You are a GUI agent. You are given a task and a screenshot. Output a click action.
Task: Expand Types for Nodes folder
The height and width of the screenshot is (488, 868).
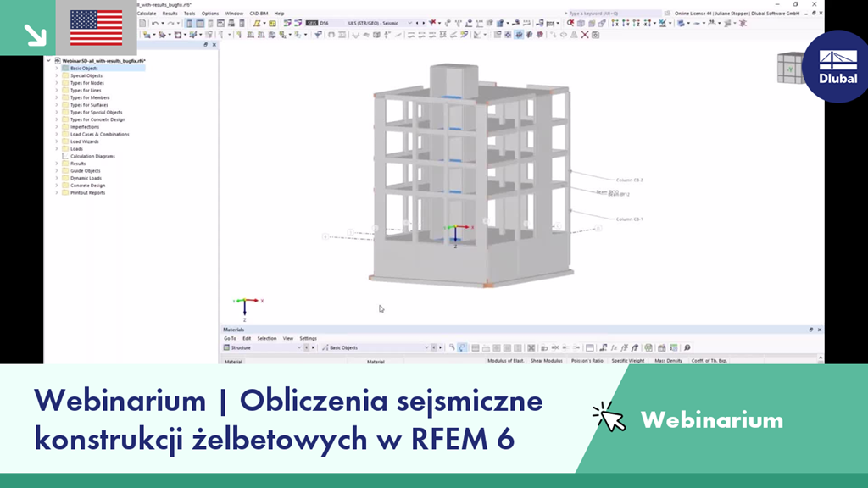(57, 83)
